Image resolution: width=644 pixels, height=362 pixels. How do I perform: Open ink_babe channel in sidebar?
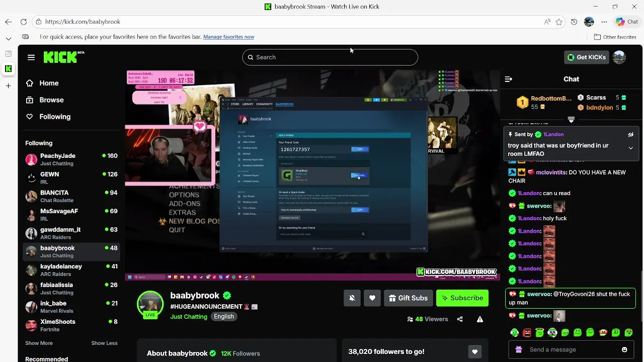click(x=71, y=307)
